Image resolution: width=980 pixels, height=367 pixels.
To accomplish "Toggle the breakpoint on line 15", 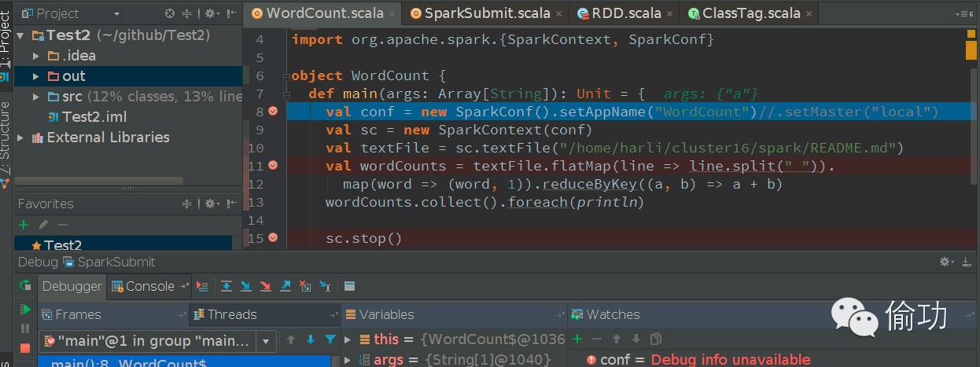I will (x=273, y=237).
